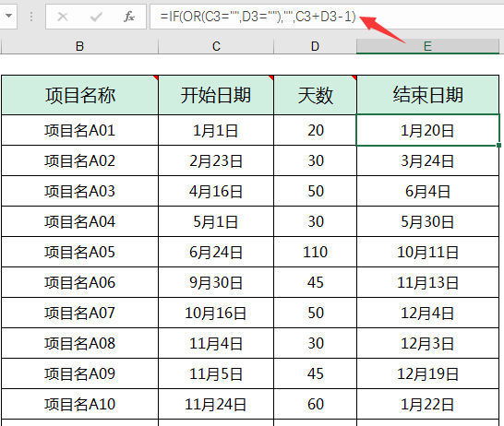Viewport: 504px width, 426px height.
Task: Select cell 项目名A03
Action: tap(79, 191)
